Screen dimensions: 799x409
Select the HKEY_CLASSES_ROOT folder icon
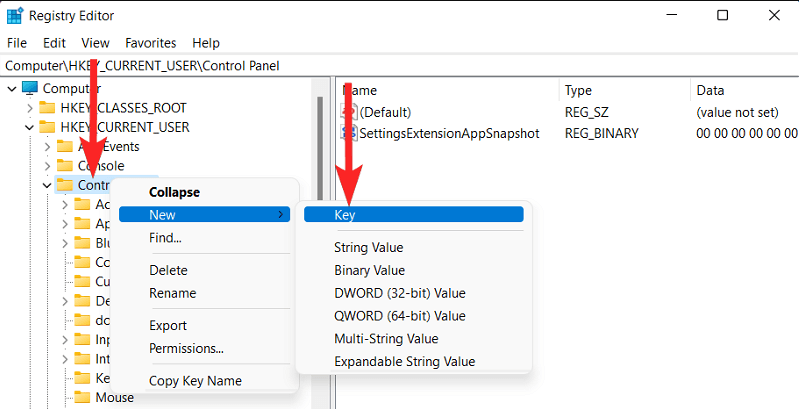pos(46,108)
